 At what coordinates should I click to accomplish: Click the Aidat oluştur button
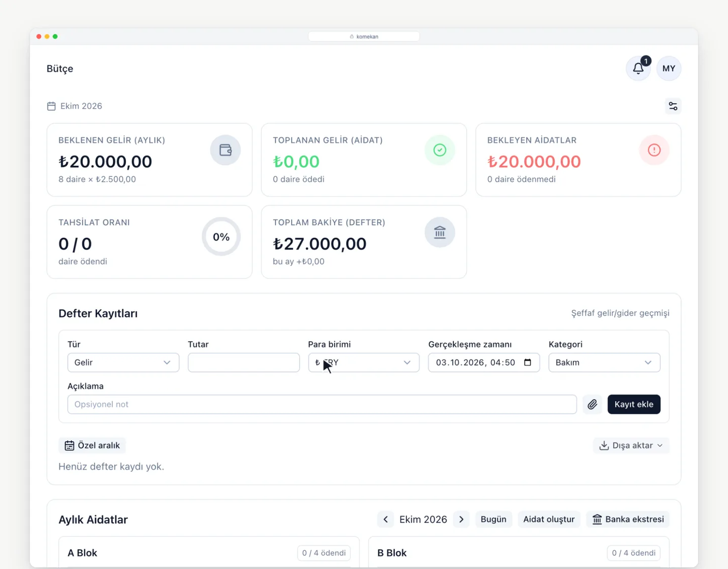tap(549, 519)
